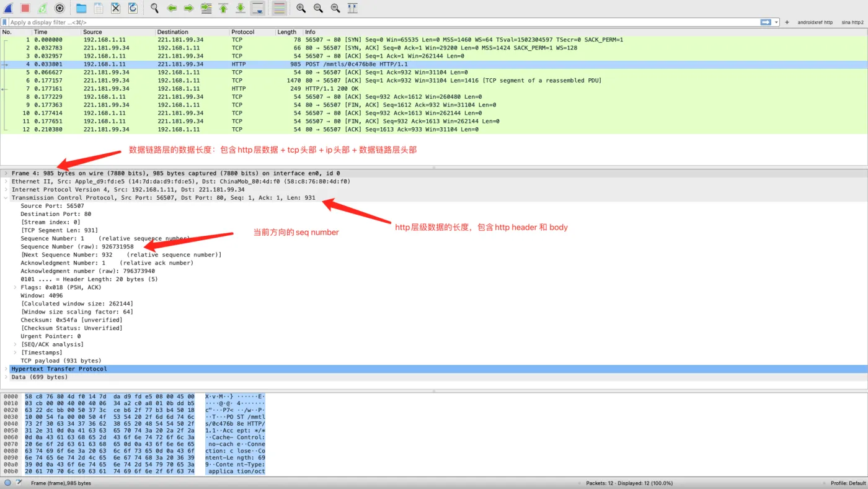This screenshot has width=868, height=489.
Task: Toggle auto scroll during live capture
Action: click(x=258, y=8)
